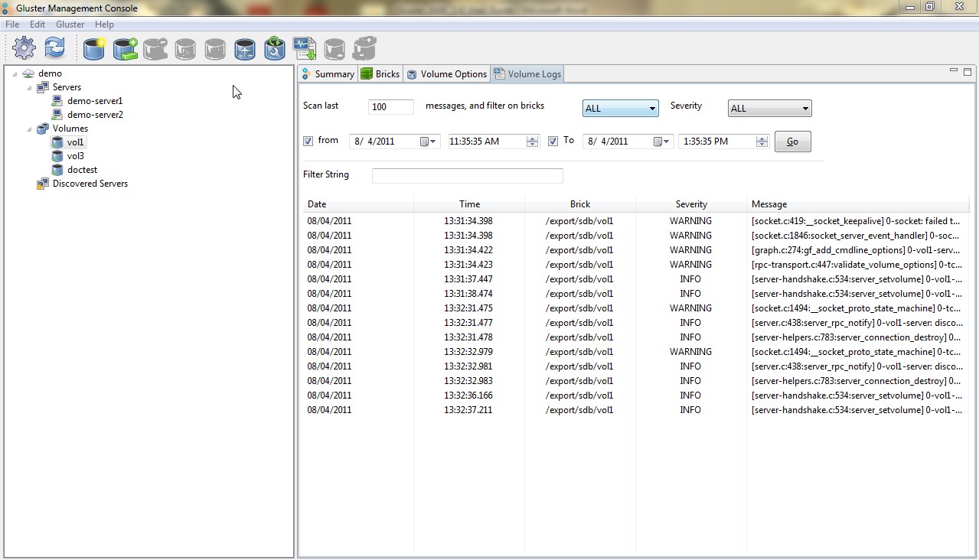The width and height of the screenshot is (979, 560).
Task: Open the Gluster menu
Action: click(x=70, y=24)
